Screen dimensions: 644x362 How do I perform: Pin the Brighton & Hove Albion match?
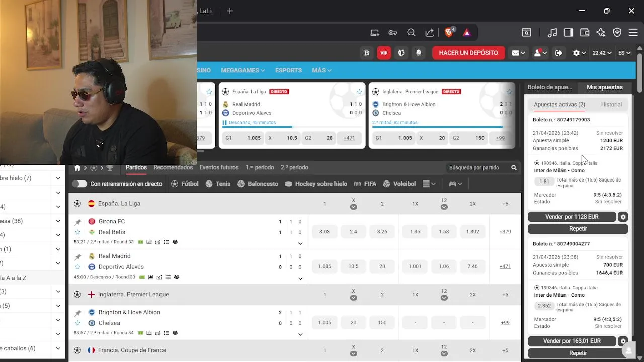click(77, 313)
